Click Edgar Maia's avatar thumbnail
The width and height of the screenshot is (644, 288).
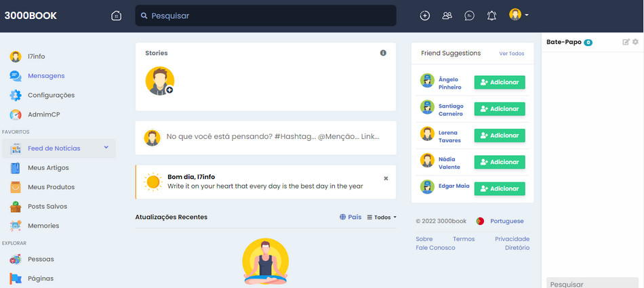click(427, 186)
